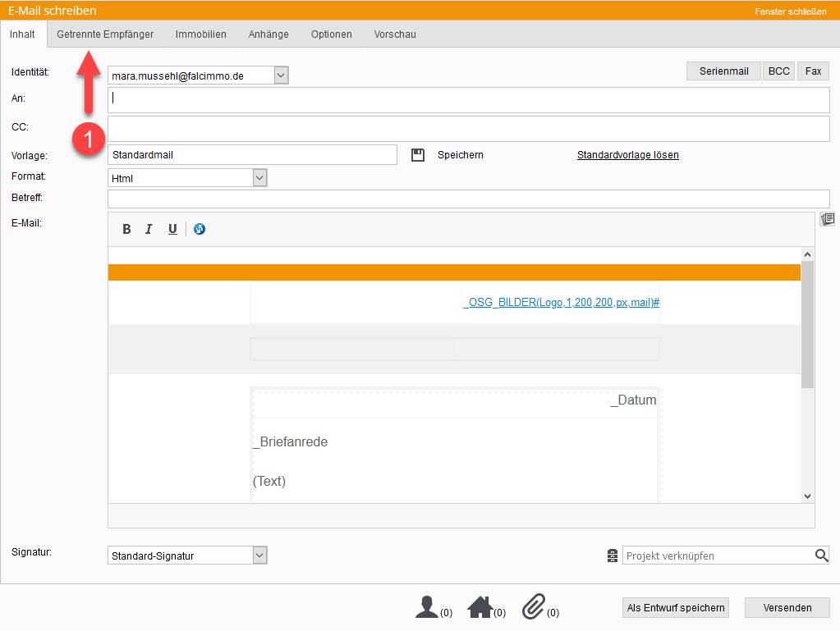Screen dimensions: 840x631
Task: Insert hyperlink with the globe icon
Action: point(200,229)
